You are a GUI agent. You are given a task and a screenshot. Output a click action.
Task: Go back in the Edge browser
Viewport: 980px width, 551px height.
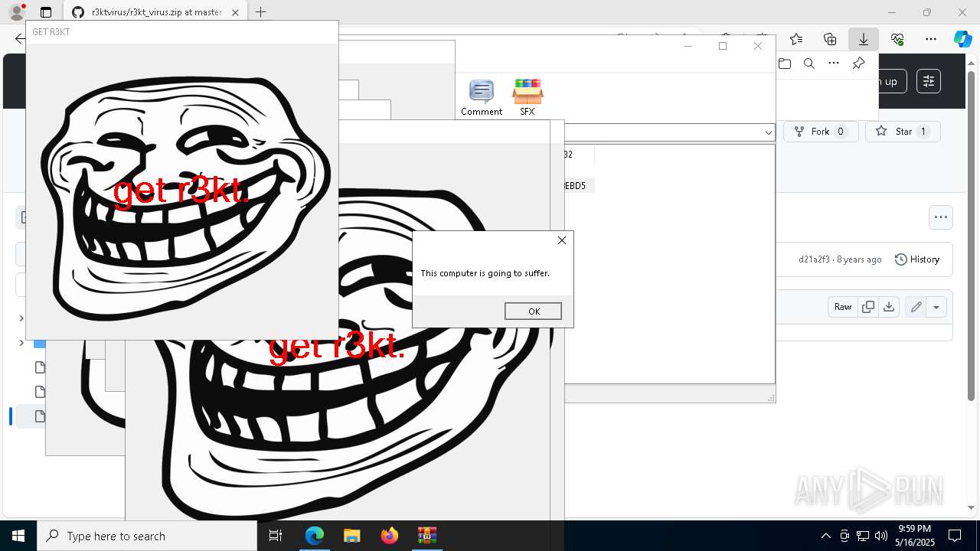point(20,39)
